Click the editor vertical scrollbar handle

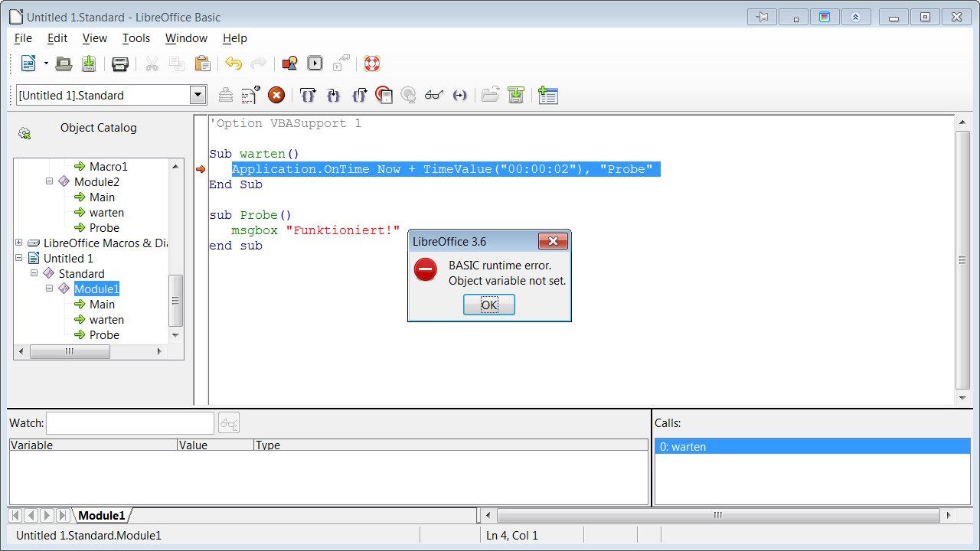pos(963,259)
